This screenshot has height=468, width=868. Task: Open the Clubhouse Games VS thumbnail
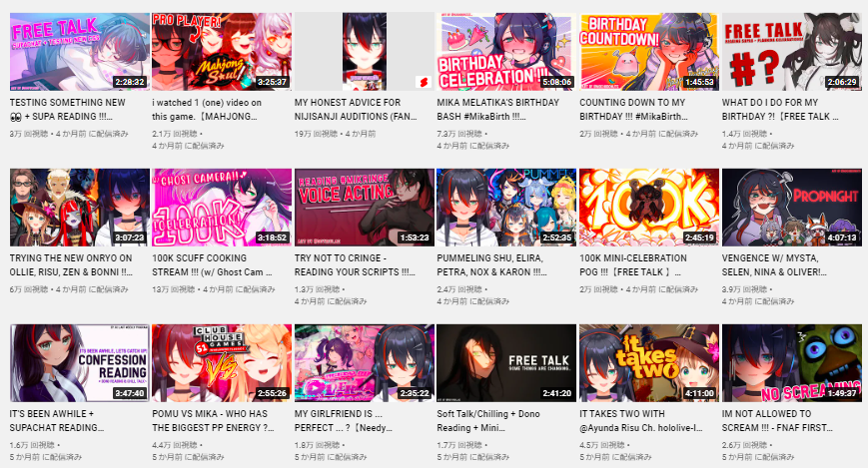tap(222, 363)
